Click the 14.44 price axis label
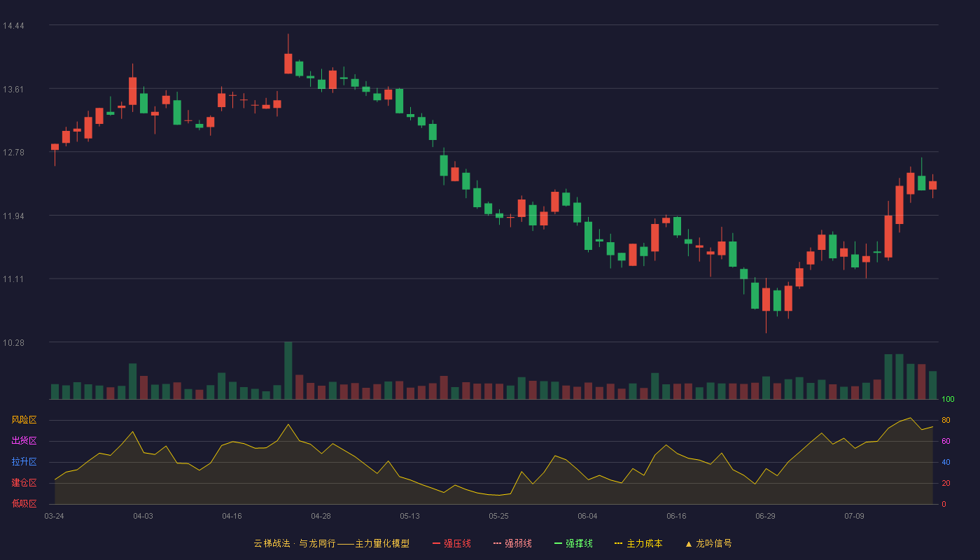The height and width of the screenshot is (560, 980). (x=13, y=26)
